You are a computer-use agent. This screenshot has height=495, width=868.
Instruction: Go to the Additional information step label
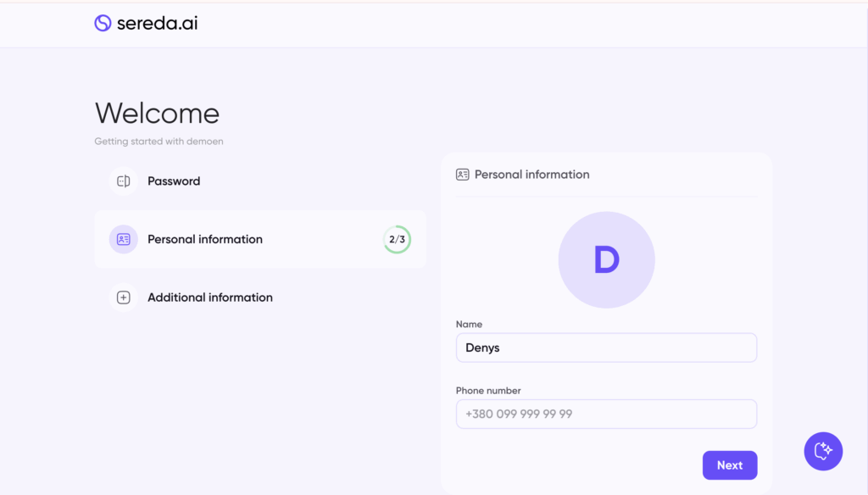210,298
